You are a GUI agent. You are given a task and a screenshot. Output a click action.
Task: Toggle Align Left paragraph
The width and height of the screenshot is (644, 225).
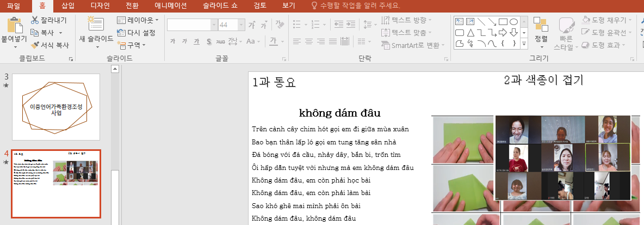pos(296,41)
